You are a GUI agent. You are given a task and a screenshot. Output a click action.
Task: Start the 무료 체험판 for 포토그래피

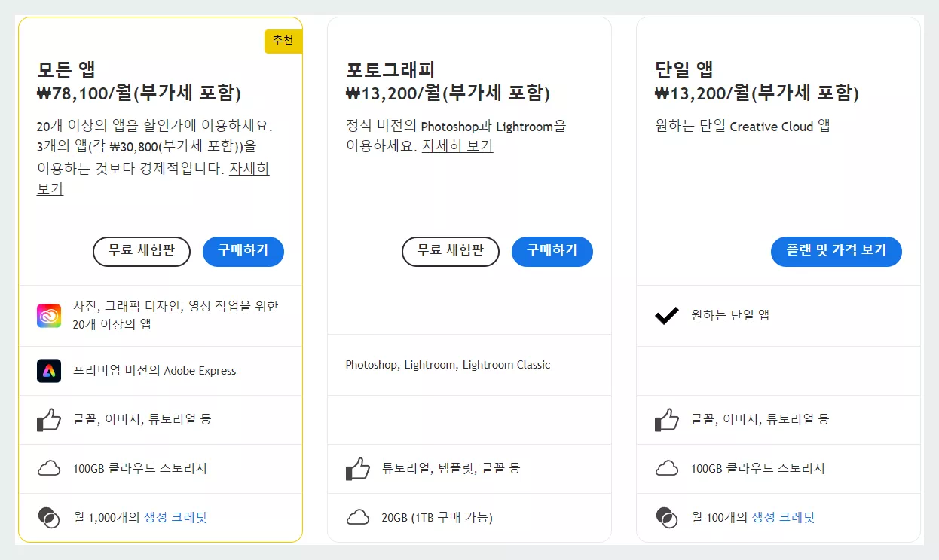pos(450,252)
